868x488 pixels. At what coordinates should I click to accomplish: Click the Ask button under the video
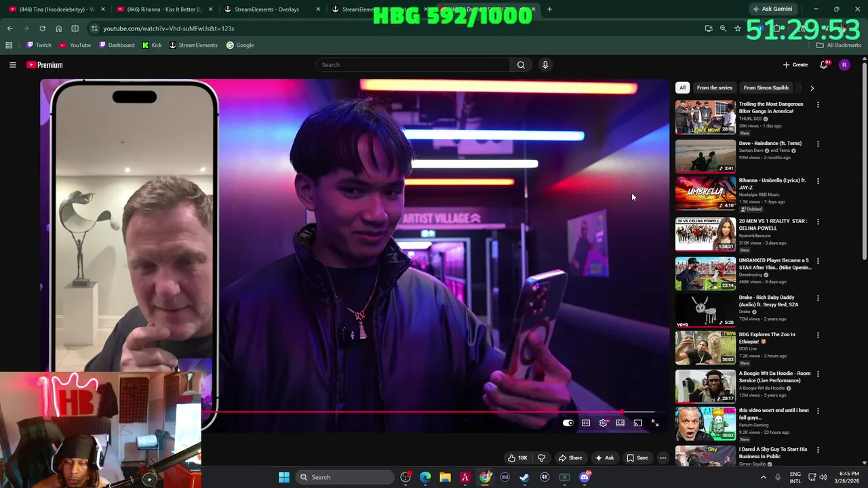(604, 458)
